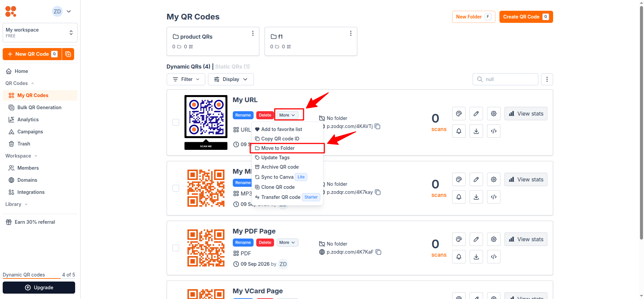Open Bulk QR Generation page

(40, 108)
